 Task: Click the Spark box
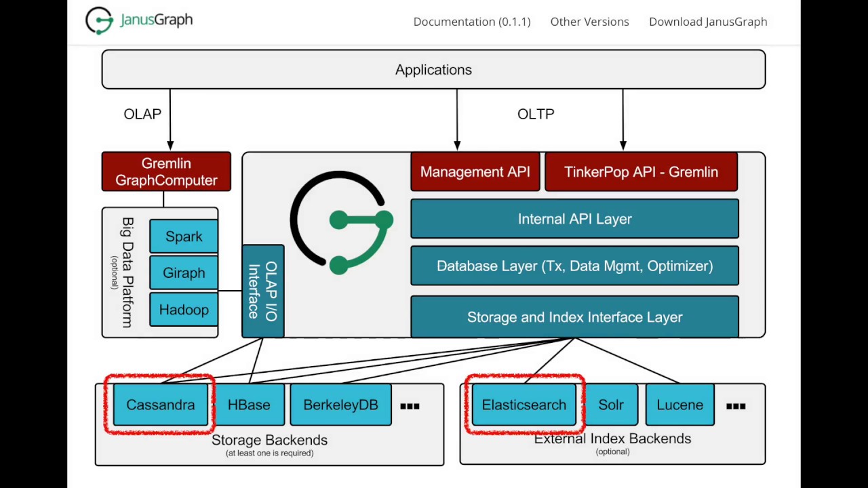point(184,237)
